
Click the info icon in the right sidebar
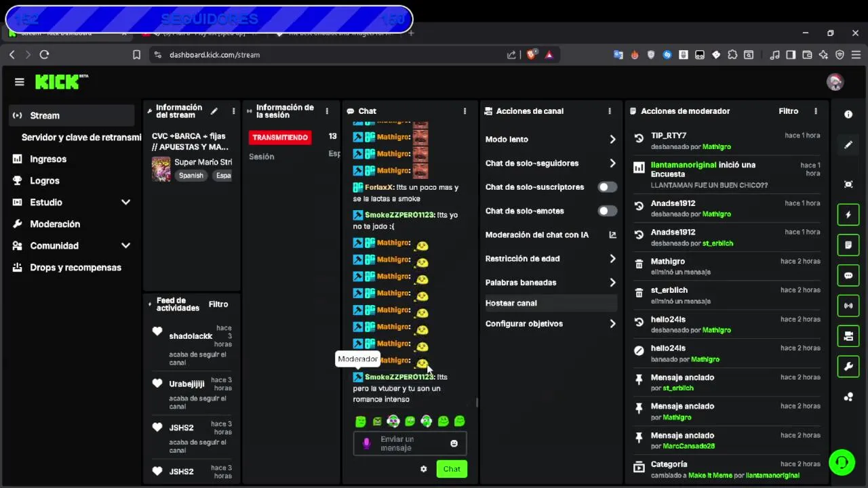(848, 115)
